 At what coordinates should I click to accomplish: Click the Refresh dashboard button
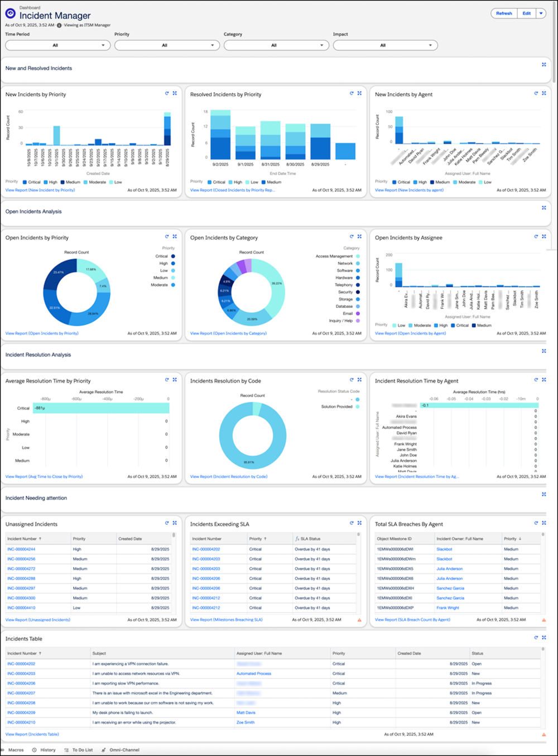click(x=504, y=13)
